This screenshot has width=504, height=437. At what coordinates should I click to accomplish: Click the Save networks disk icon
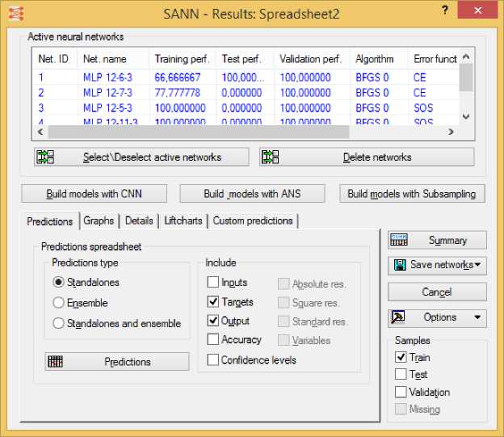tap(399, 265)
